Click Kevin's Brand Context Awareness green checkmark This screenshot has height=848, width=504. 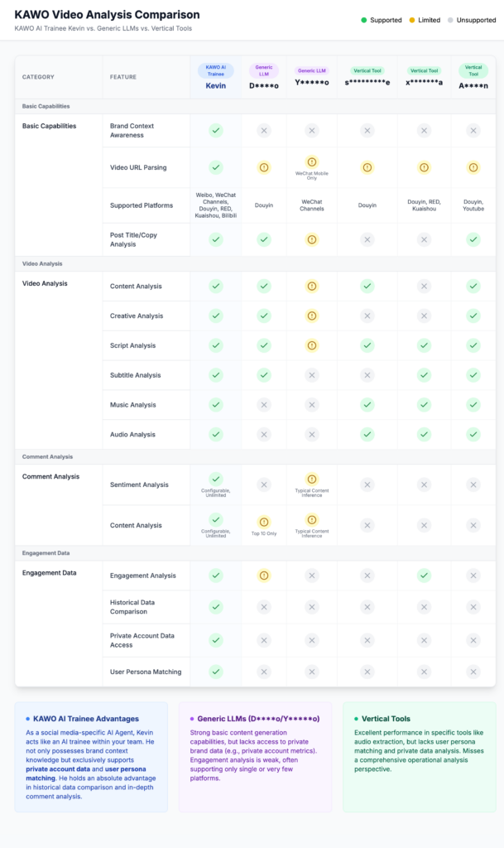point(215,130)
